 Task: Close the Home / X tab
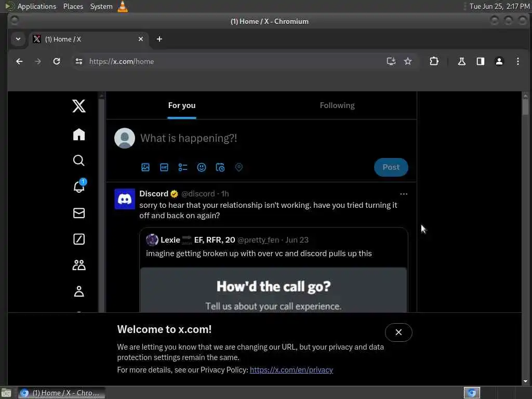point(141,39)
